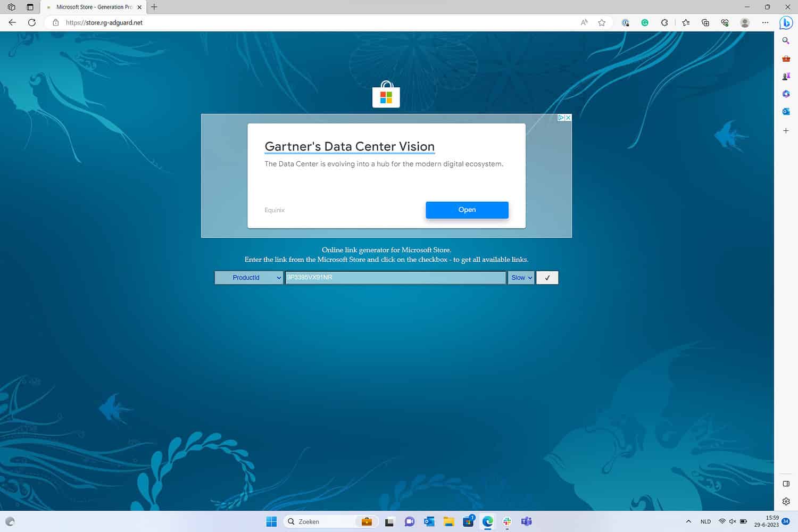Click the site info lock icon

(x=55, y=22)
